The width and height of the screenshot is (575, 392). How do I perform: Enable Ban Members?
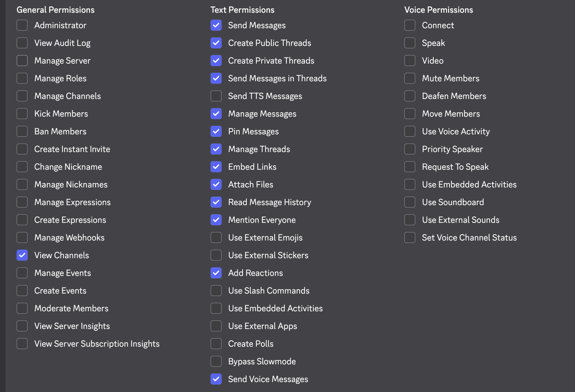coord(22,131)
